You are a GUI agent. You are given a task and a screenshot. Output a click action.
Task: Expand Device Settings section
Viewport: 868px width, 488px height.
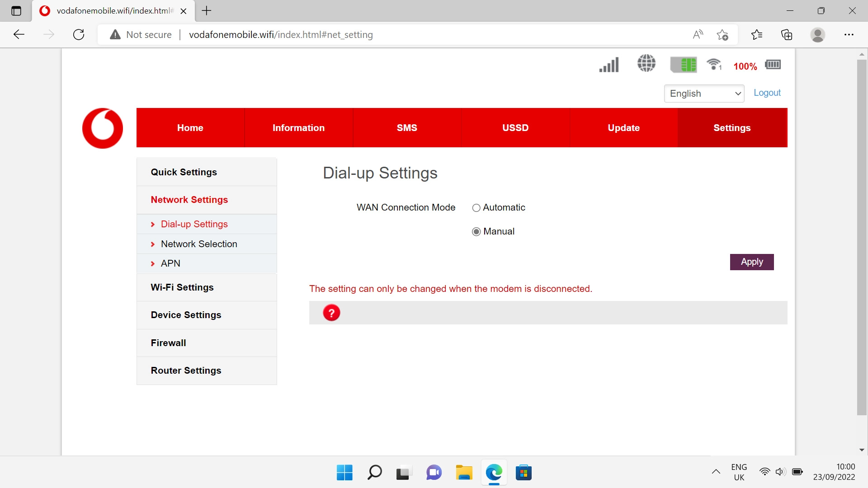186,315
